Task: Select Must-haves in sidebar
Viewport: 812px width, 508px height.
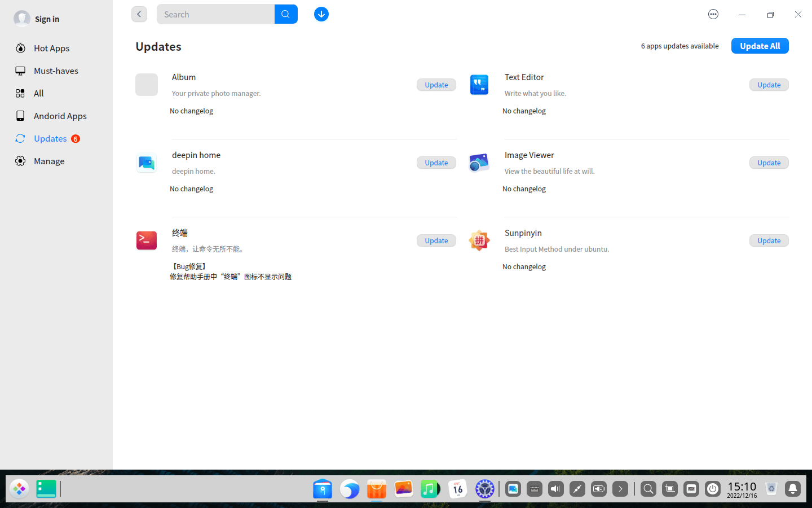Action: (56, 71)
